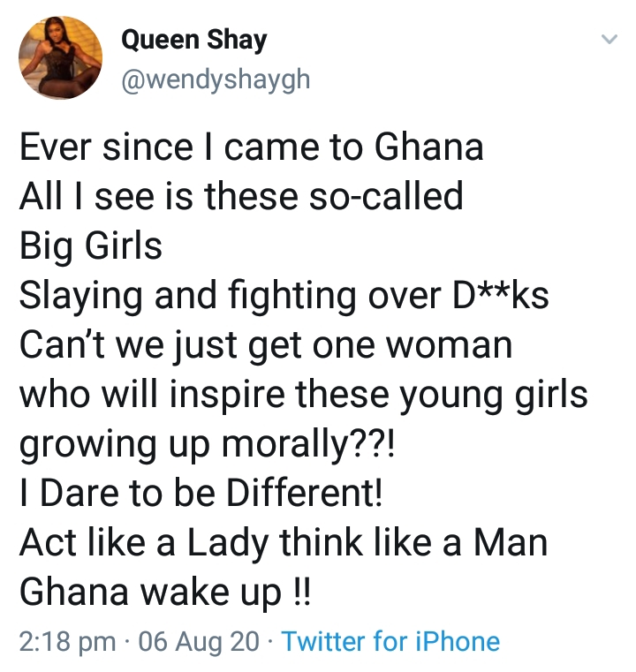
Task: Select the 'growing up morally??!' line
Action: pos(207,445)
